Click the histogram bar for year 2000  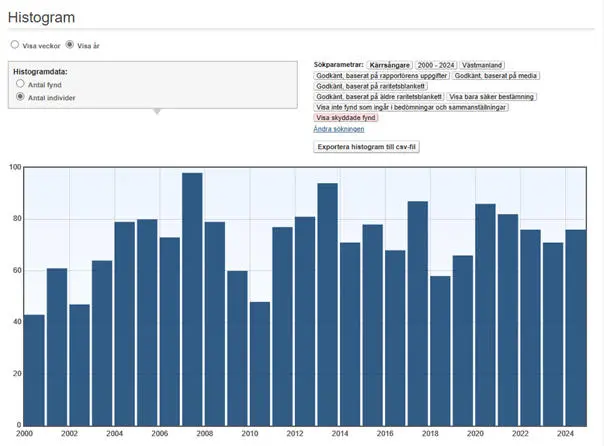pyautogui.click(x=34, y=370)
